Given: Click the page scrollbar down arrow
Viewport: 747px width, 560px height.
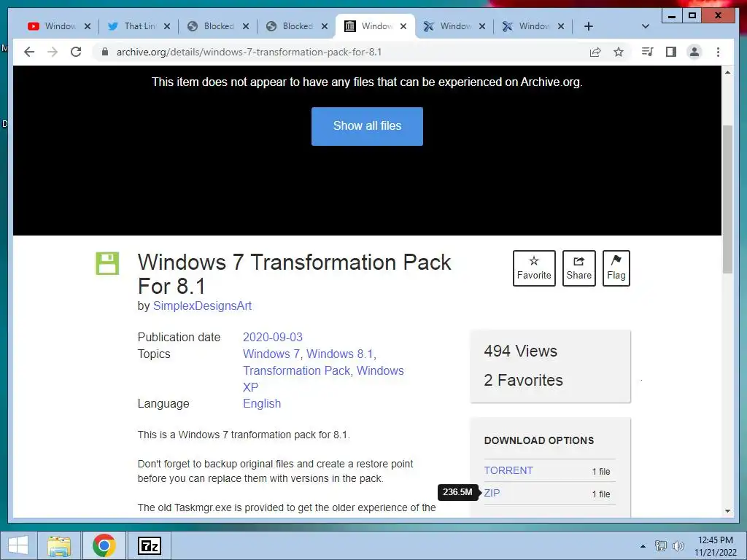Looking at the screenshot, I should 727,511.
